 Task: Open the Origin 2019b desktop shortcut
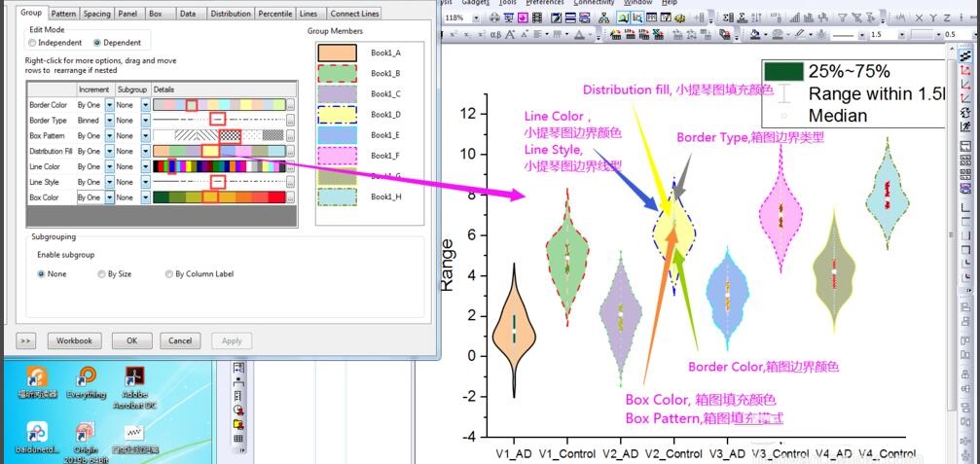(x=87, y=433)
